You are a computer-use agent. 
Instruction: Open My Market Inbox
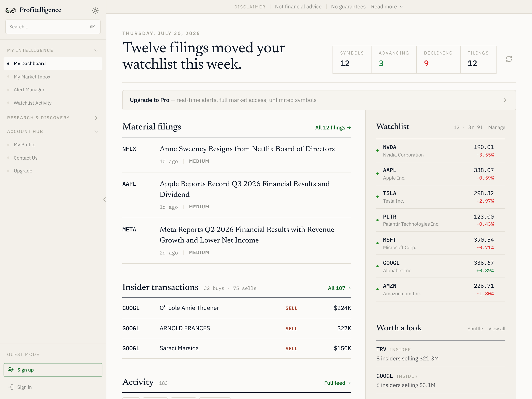(x=53, y=77)
